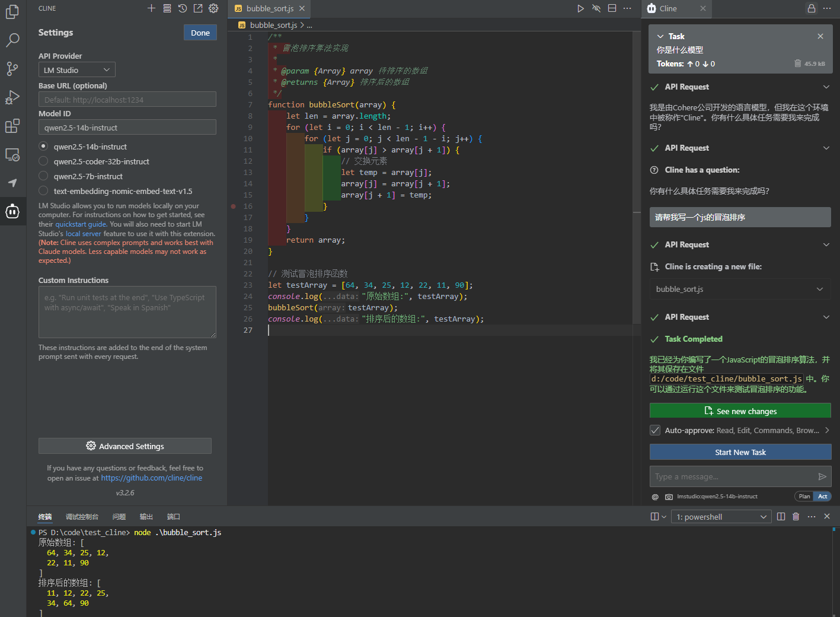Open the Extensions view icon
This screenshot has height=617, width=840.
pyautogui.click(x=12, y=126)
